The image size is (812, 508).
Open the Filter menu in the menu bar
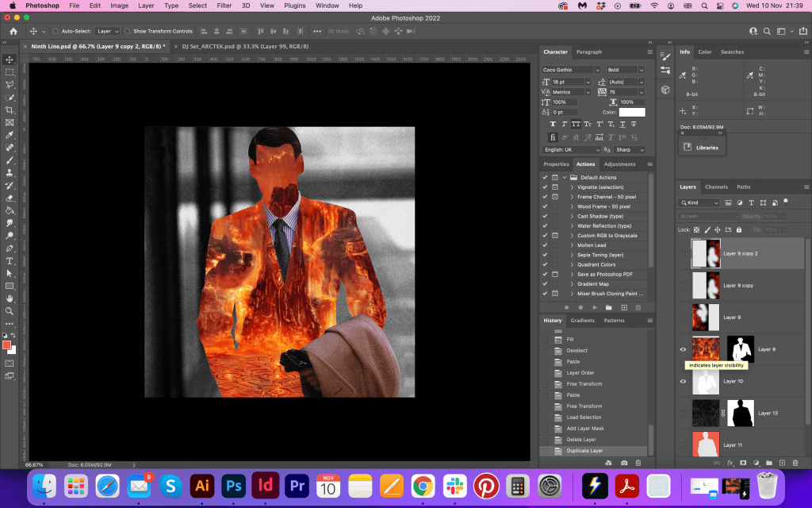224,6
